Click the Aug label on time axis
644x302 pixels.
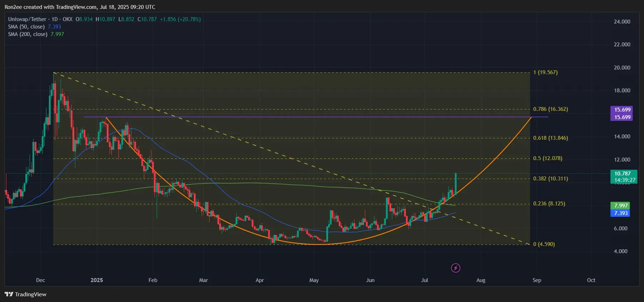(481, 280)
